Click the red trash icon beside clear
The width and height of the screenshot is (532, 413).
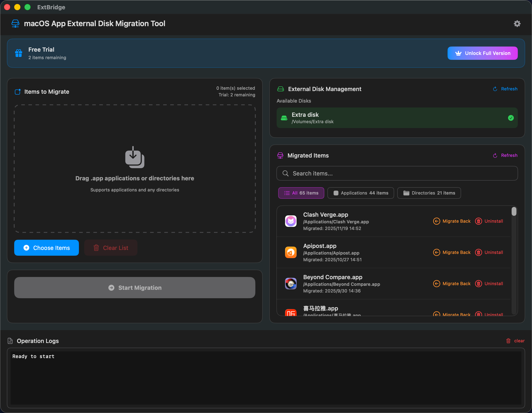(x=508, y=341)
